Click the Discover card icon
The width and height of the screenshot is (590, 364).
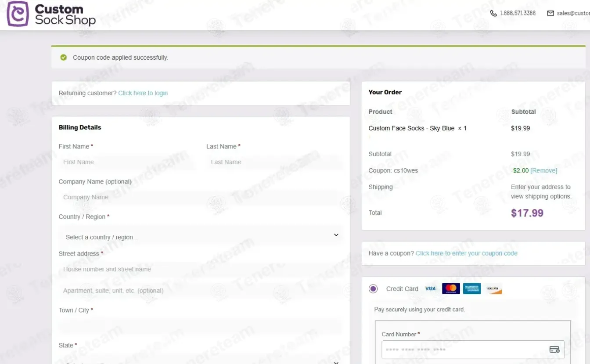(x=493, y=288)
